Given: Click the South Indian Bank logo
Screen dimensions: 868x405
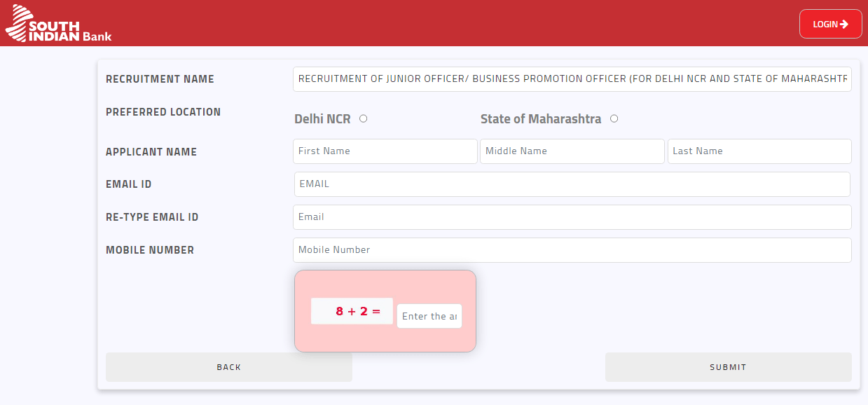Looking at the screenshot, I should tap(58, 23).
